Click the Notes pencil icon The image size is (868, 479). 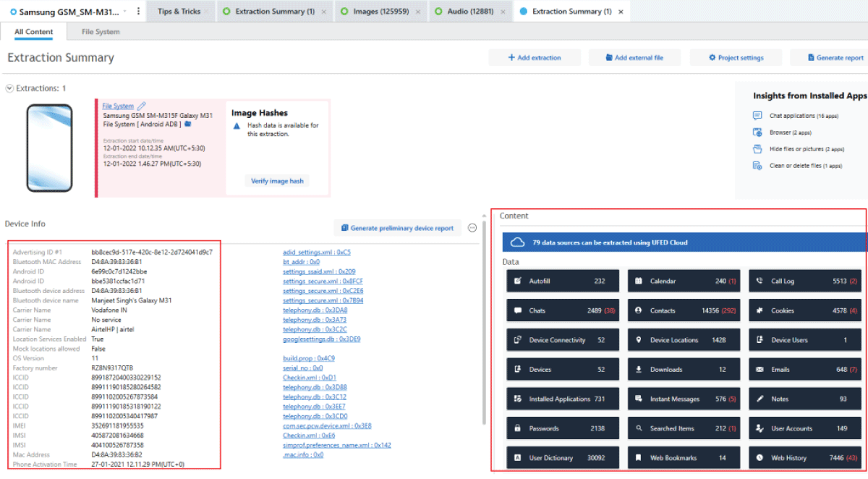click(x=759, y=399)
